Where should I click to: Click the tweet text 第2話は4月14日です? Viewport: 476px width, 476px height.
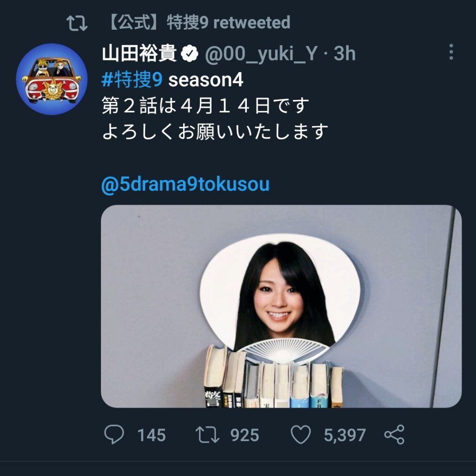tap(205, 106)
